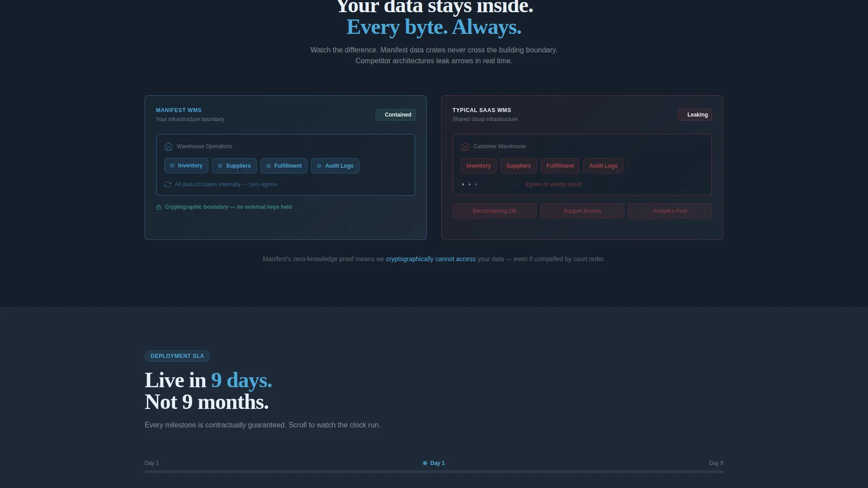Click 'Your infrastructure boundary' subtitle
Viewport: 868px width, 488px height.
(190, 119)
